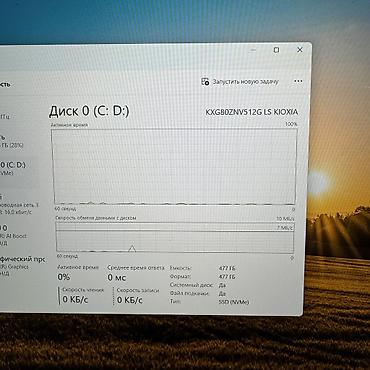Click the Запустить новую задачу button
The width and height of the screenshot is (370, 370).
point(240,82)
